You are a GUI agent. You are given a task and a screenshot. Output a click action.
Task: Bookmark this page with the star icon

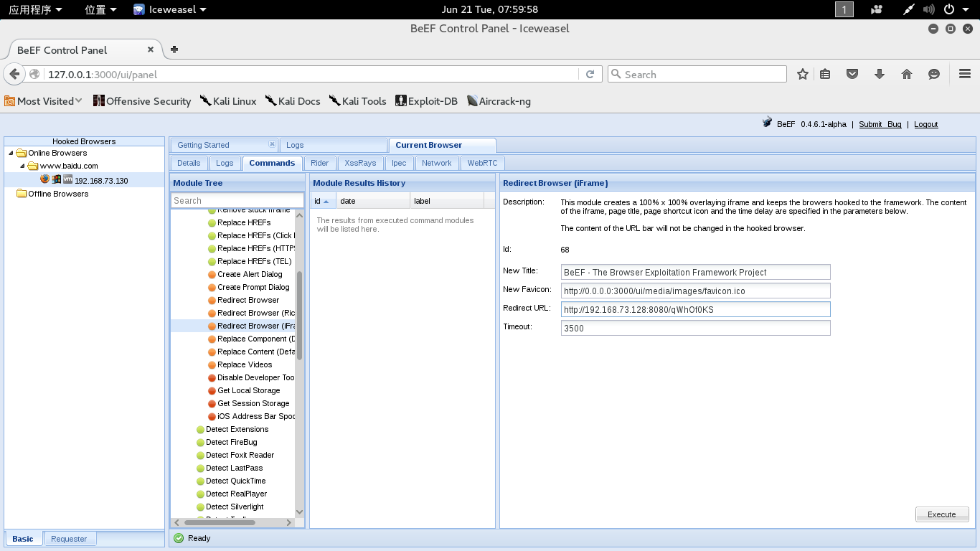click(x=803, y=74)
